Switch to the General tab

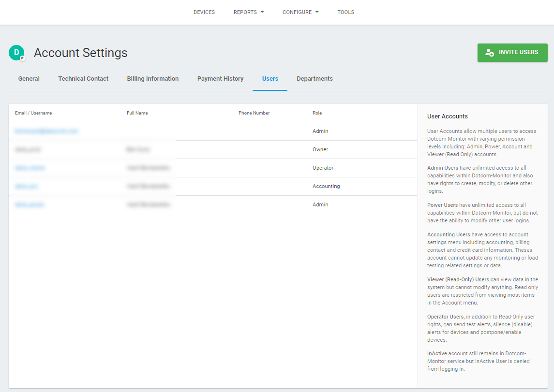(x=29, y=79)
